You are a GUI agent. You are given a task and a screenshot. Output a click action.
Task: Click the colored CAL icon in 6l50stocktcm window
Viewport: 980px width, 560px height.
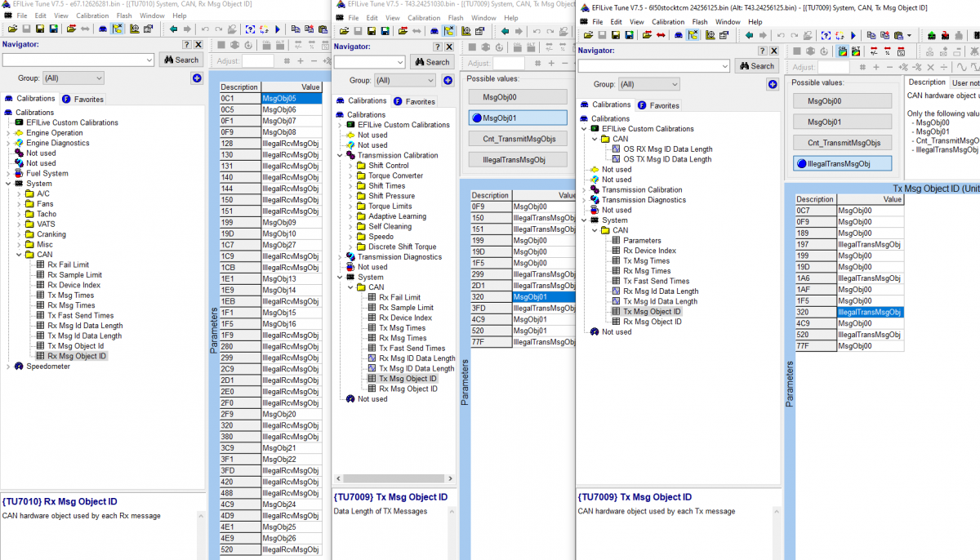click(844, 51)
